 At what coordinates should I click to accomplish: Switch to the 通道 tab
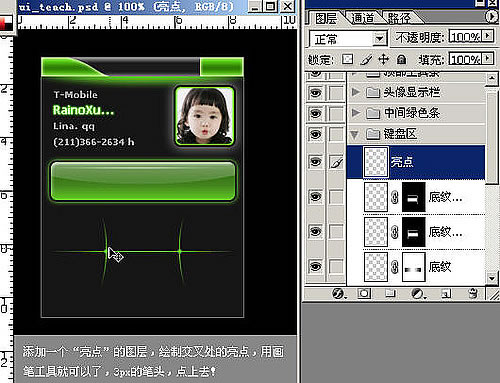[x=362, y=18]
